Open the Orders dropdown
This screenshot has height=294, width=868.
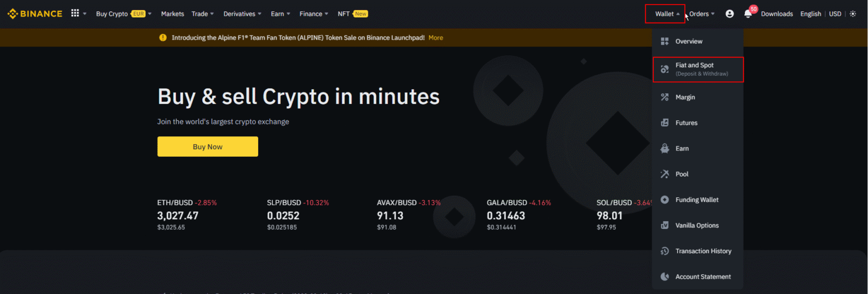click(702, 14)
